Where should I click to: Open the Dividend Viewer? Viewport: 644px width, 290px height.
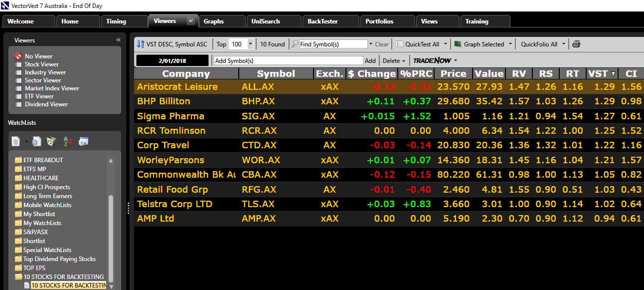coord(46,104)
